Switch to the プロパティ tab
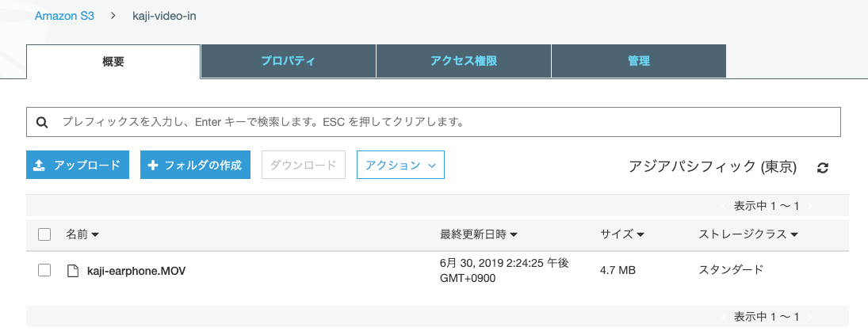Screen dimensions: 868x335 288,61
